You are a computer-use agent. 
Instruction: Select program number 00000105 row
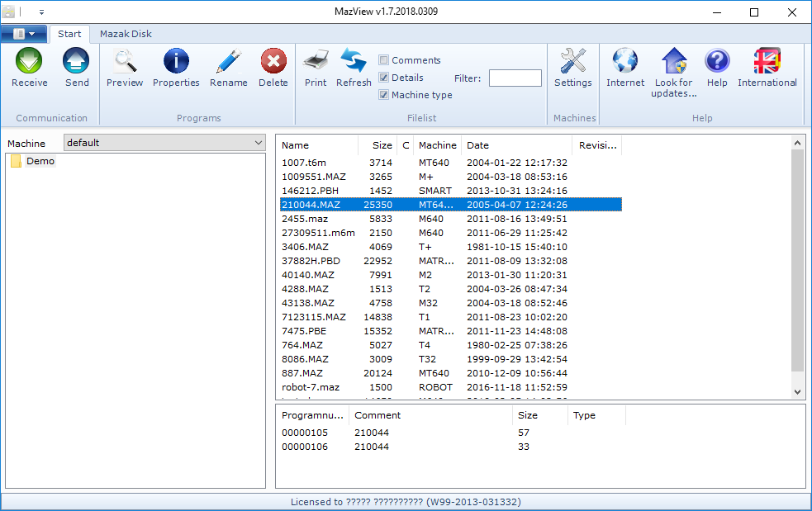tap(453, 433)
